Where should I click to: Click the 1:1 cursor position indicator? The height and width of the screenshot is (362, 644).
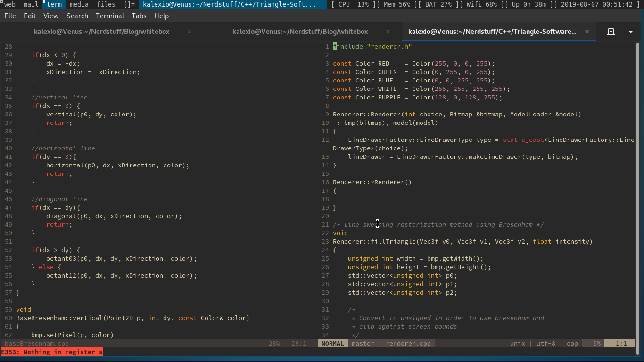pos(621,344)
